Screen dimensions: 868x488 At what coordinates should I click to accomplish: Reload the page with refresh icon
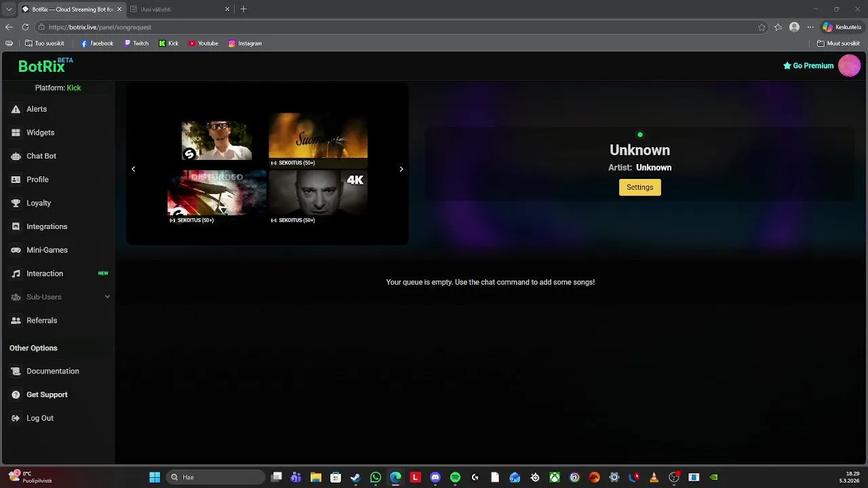click(25, 27)
